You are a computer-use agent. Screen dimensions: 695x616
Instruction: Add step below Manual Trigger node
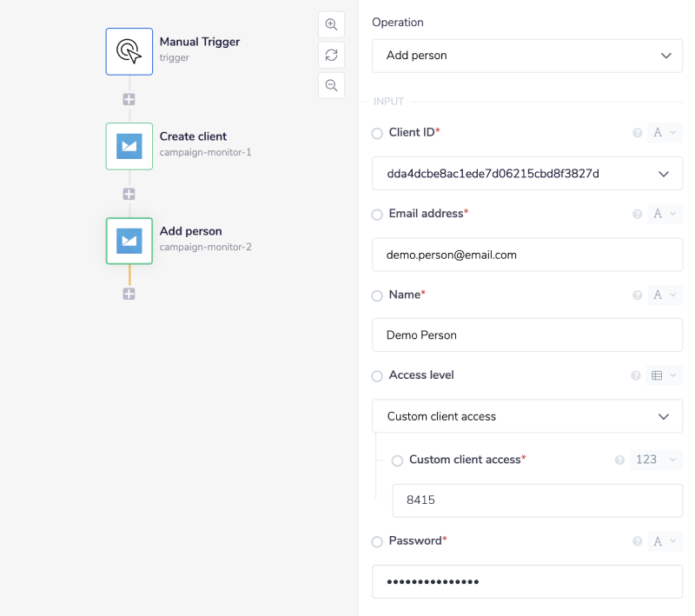click(129, 99)
